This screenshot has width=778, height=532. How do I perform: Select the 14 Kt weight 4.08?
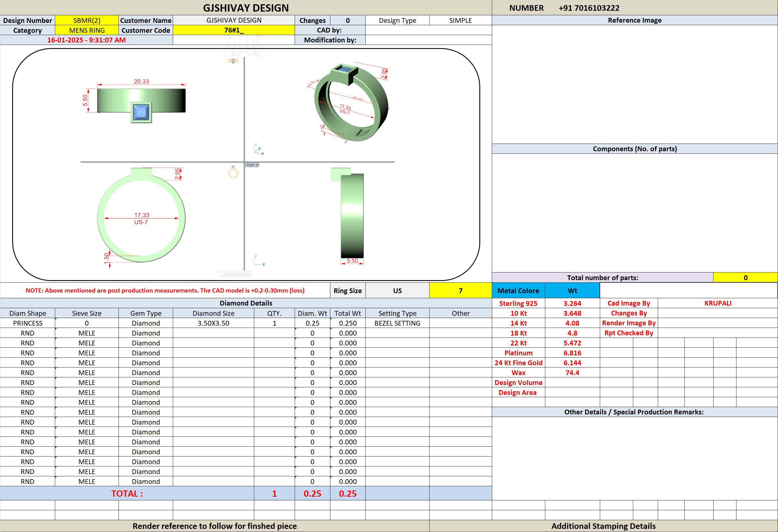coord(572,323)
